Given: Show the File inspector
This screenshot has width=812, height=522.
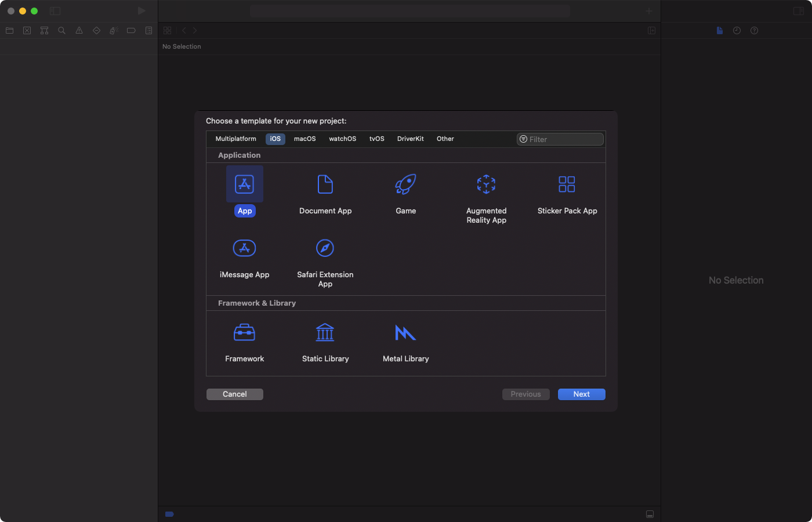Looking at the screenshot, I should pyautogui.click(x=720, y=31).
